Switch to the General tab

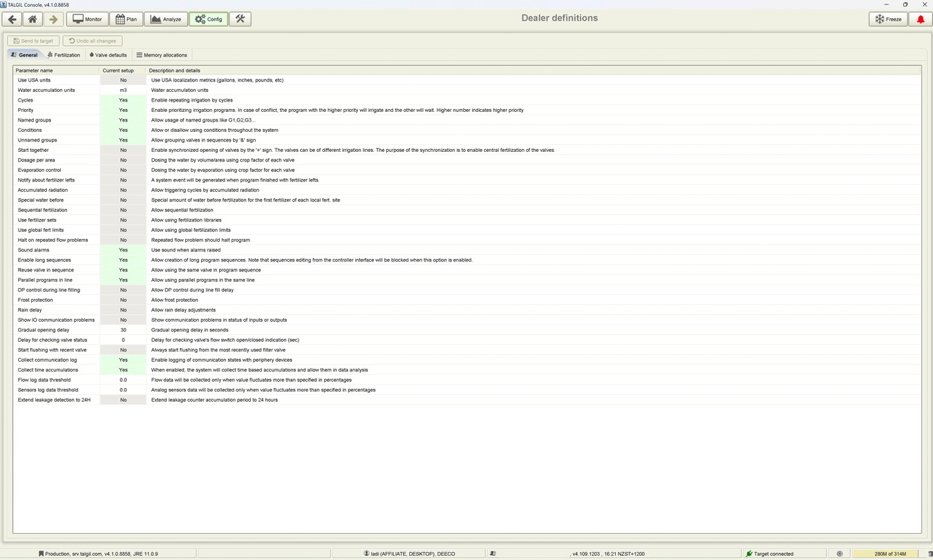24,55
